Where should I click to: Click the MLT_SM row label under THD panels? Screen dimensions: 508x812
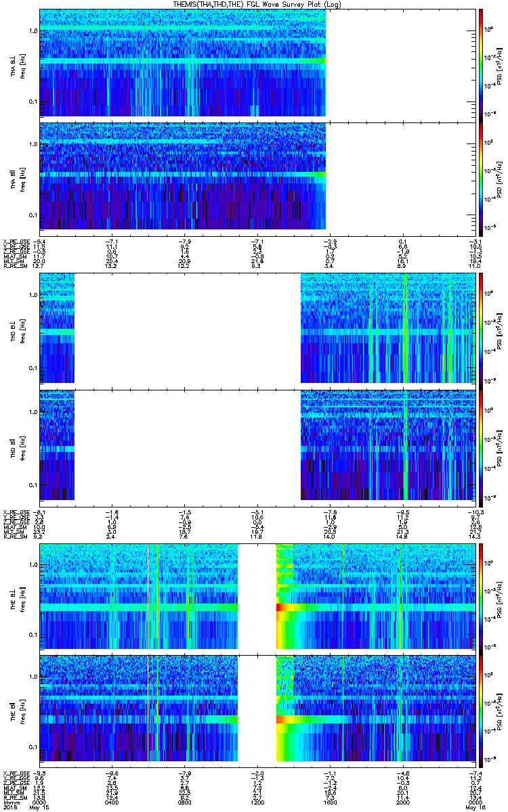pos(15,532)
